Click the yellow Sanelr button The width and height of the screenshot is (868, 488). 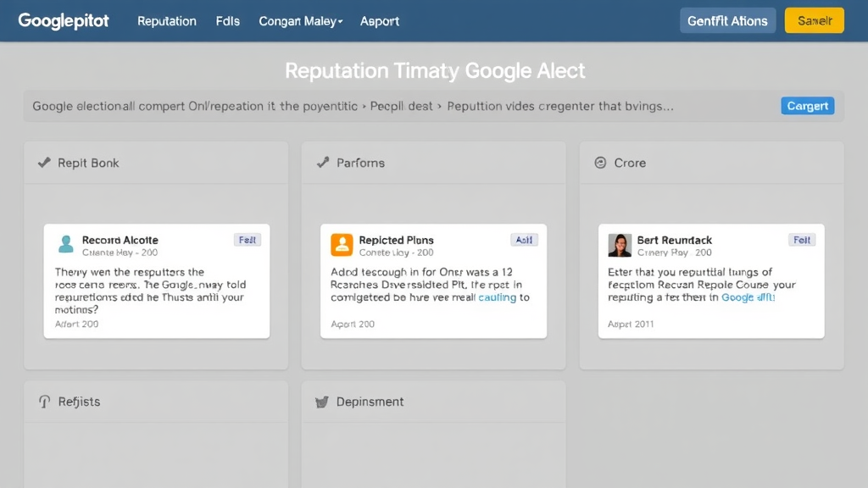click(815, 21)
